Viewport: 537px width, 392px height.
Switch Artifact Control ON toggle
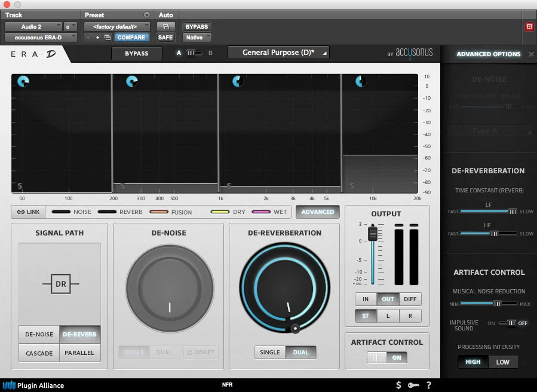[x=386, y=357]
